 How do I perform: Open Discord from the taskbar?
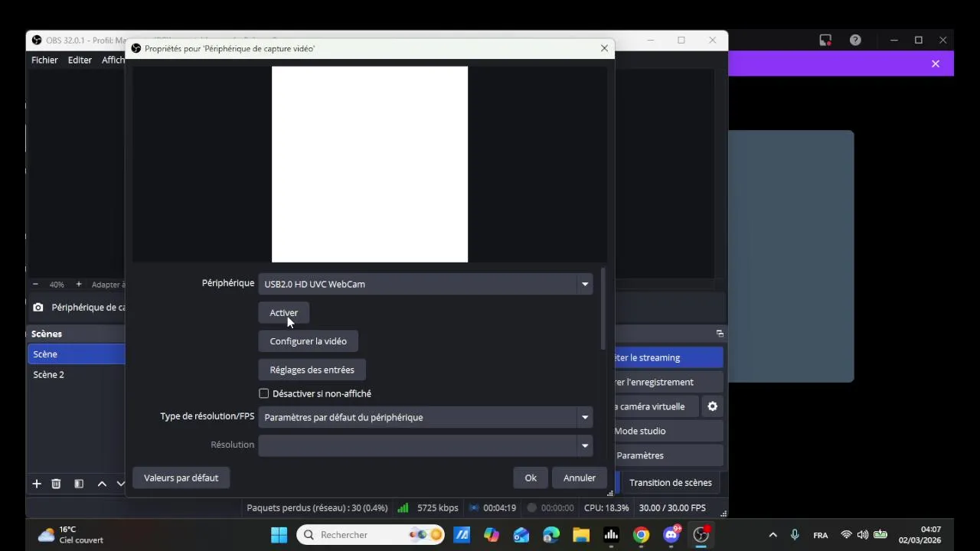click(x=671, y=535)
